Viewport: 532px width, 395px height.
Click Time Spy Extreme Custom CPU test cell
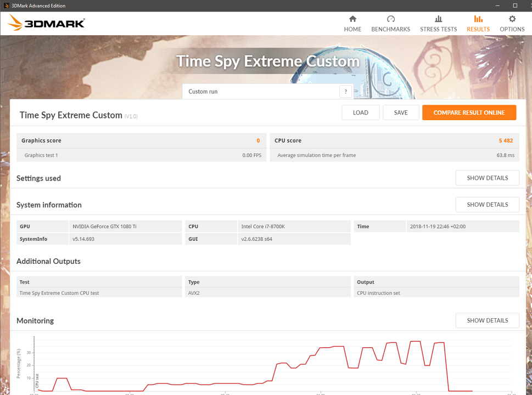(x=99, y=293)
